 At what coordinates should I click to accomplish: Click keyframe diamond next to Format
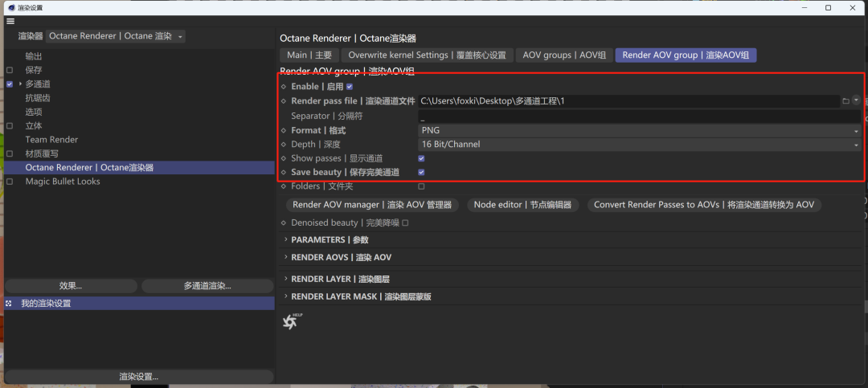click(284, 131)
